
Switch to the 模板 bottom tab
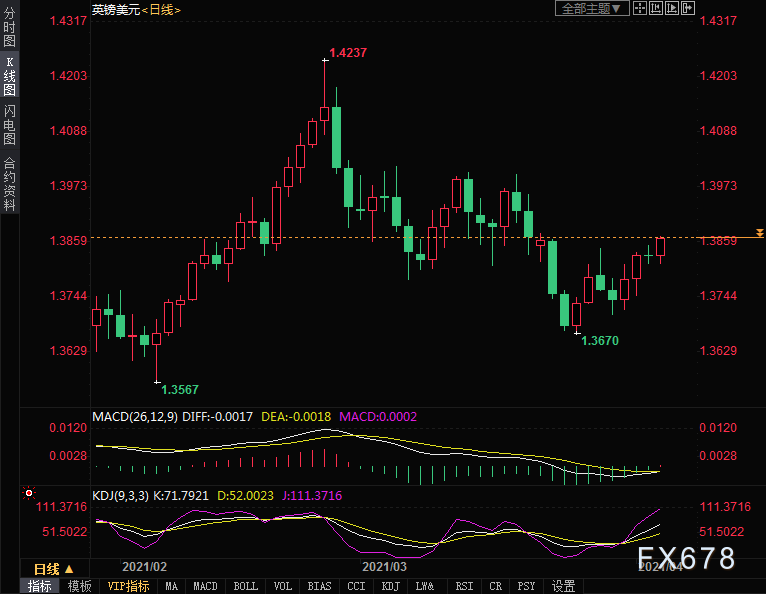[x=79, y=586]
